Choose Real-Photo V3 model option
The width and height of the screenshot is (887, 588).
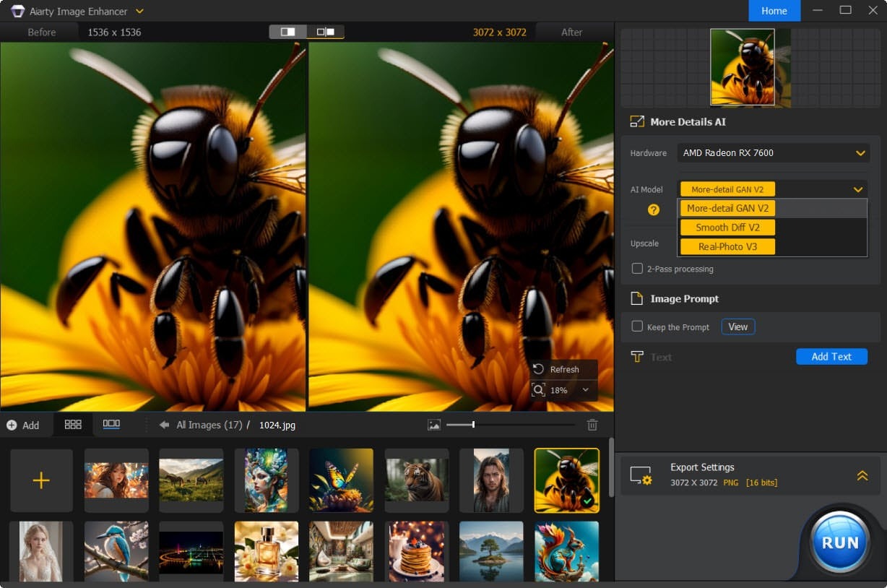pyautogui.click(x=727, y=246)
